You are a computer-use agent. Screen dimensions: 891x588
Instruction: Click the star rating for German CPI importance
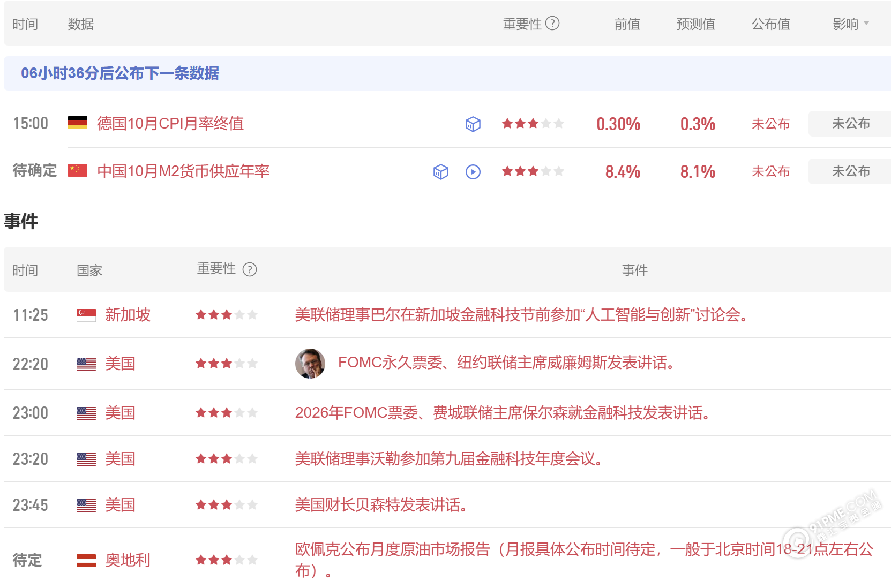click(533, 123)
